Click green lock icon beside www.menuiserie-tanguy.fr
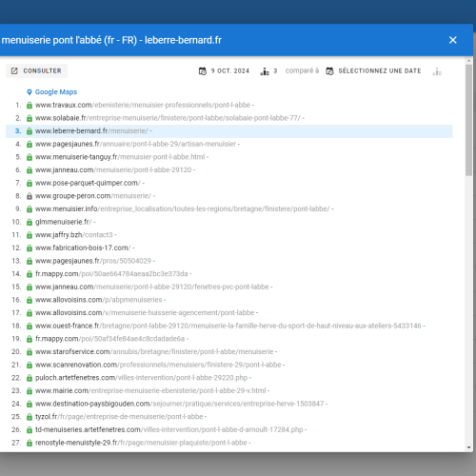476x476 pixels. pyautogui.click(x=30, y=157)
